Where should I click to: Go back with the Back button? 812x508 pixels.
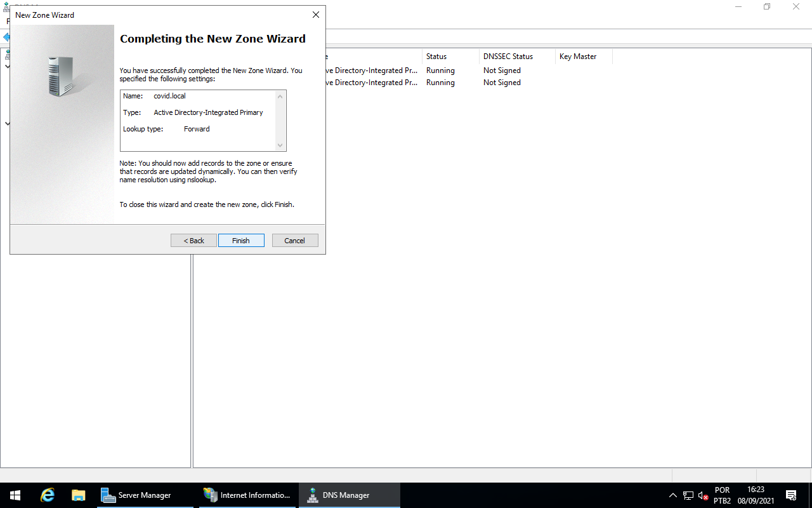click(193, 241)
